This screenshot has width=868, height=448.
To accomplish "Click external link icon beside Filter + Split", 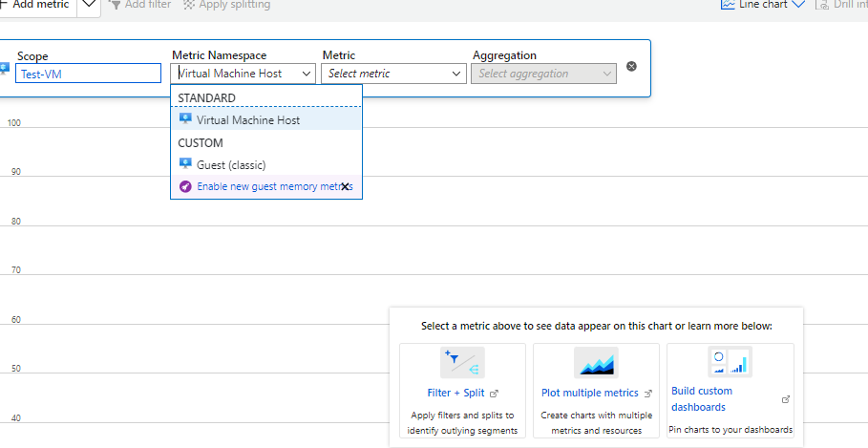I will point(494,394).
